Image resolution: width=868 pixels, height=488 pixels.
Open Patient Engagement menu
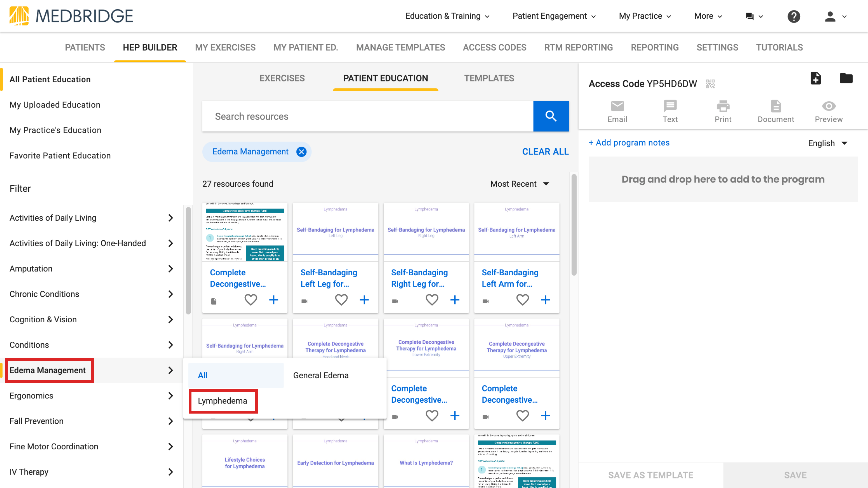coord(554,16)
